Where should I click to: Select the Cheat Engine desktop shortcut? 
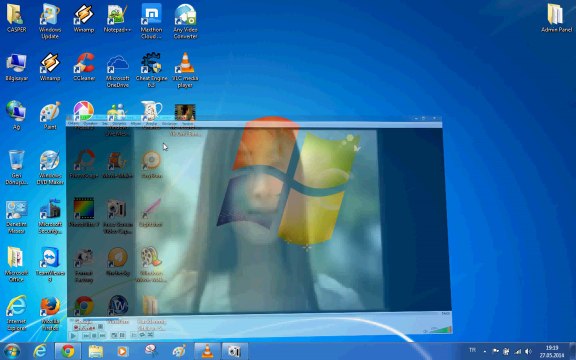(x=151, y=71)
